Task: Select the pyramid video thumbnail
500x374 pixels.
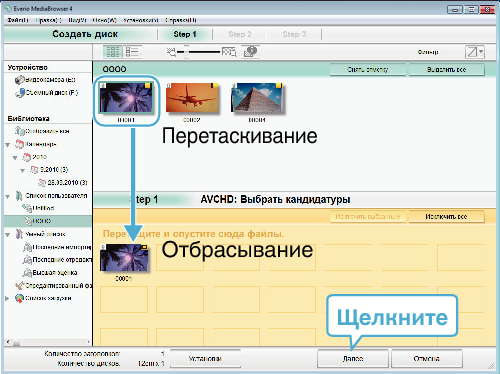Action: click(257, 98)
